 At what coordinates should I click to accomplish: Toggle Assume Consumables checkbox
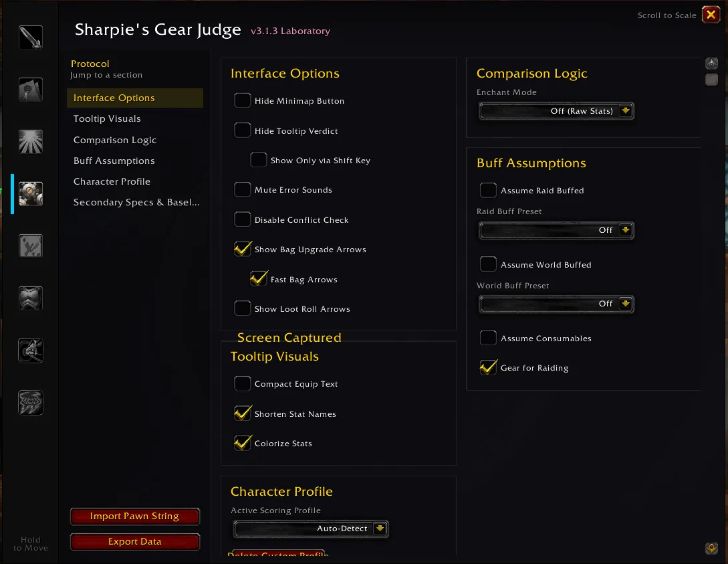tap(488, 339)
